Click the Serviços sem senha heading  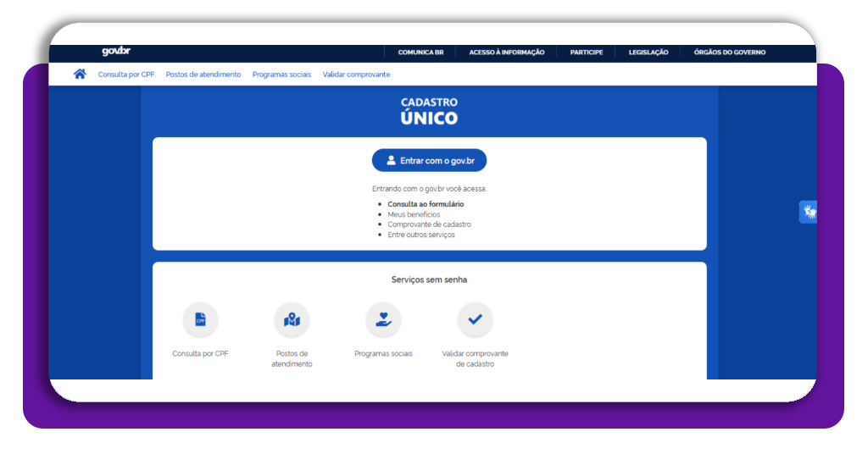[x=429, y=280]
